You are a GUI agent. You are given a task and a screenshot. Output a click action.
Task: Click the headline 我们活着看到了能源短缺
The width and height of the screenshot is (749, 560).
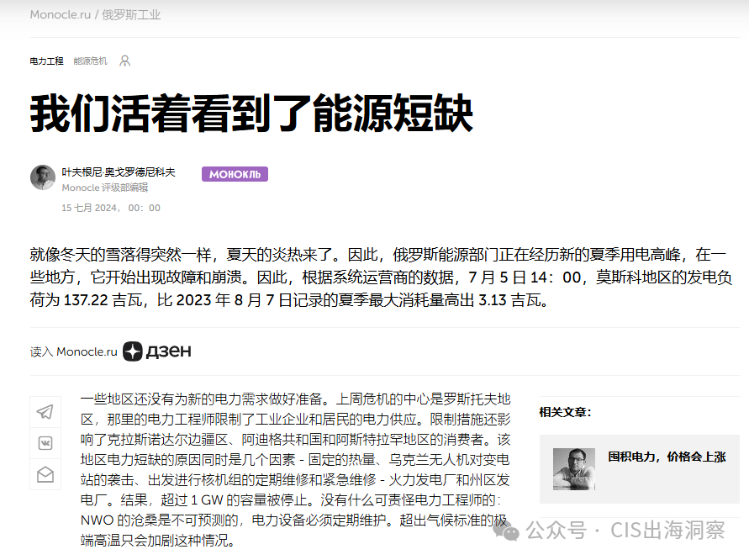click(251, 115)
